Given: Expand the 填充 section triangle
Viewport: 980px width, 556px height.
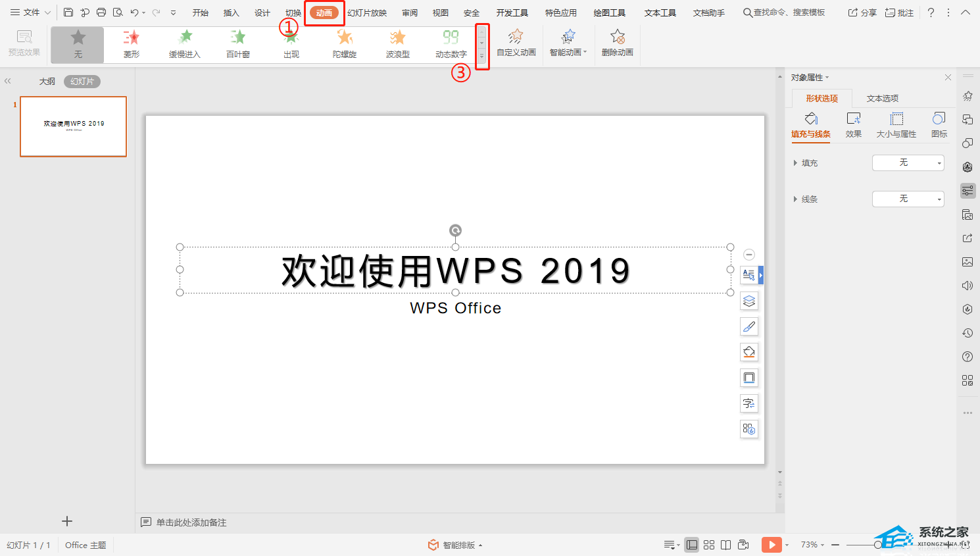Looking at the screenshot, I should coord(795,163).
